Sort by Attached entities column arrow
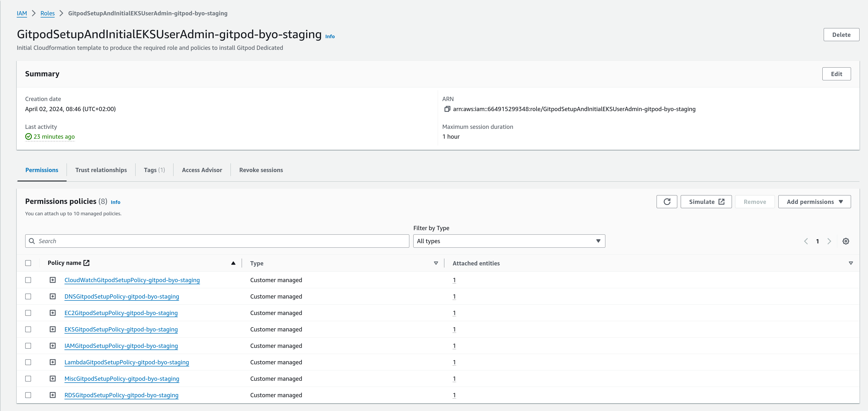 pyautogui.click(x=850, y=263)
